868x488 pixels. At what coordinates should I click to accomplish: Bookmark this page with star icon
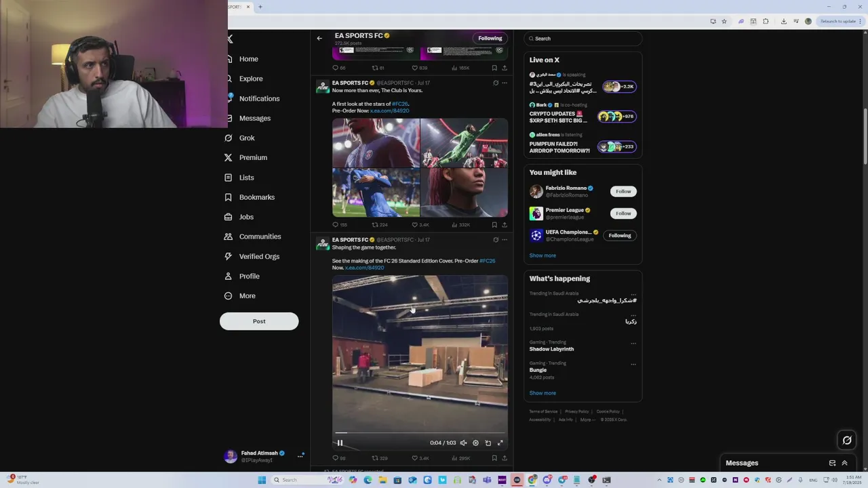point(724,21)
